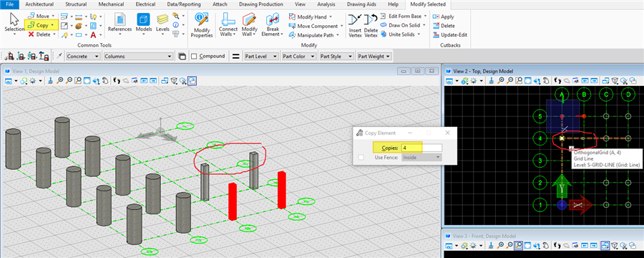Choose the Break Element tool
The width and height of the screenshot is (644, 258).
click(273, 24)
